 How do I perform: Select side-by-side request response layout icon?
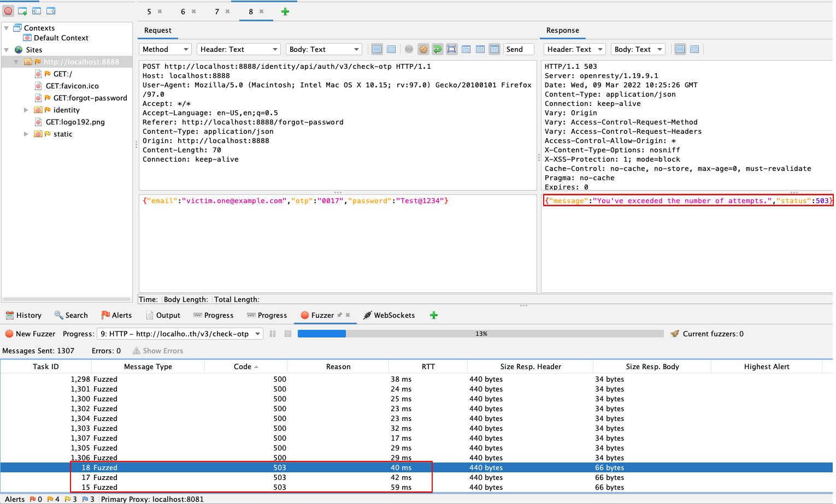[494, 49]
